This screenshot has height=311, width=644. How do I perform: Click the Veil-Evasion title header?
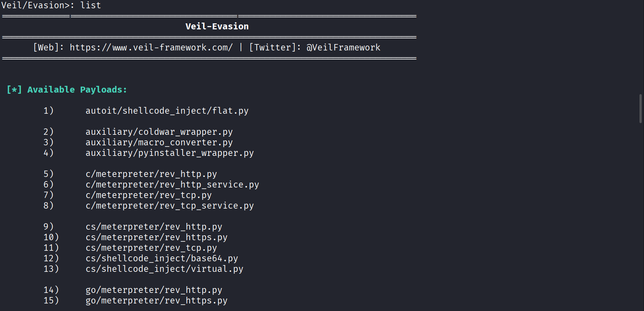click(217, 26)
